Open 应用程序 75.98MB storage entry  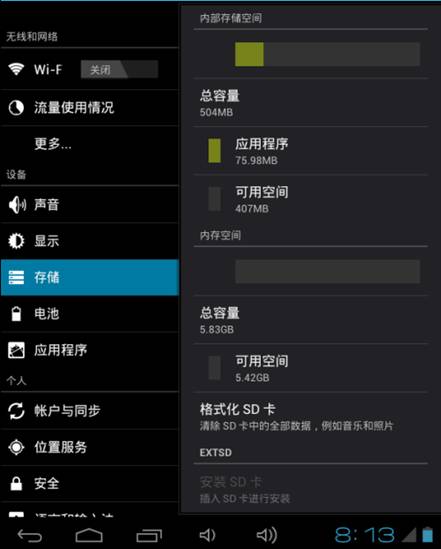(x=311, y=151)
